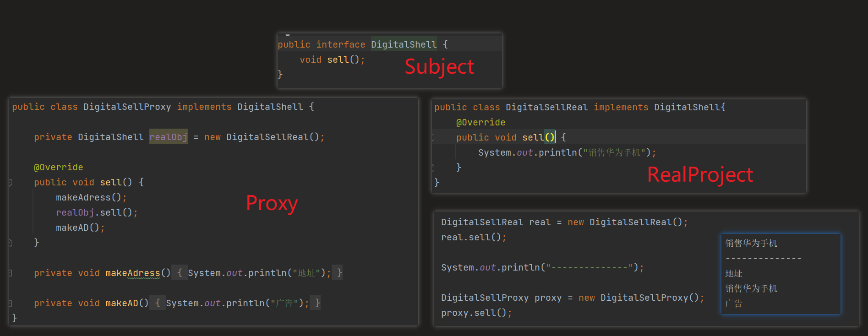Viewport: 868px width, 336px height.
Task: Click 'public void sell()' signature in DigitalSellProxy
Action: point(83,182)
